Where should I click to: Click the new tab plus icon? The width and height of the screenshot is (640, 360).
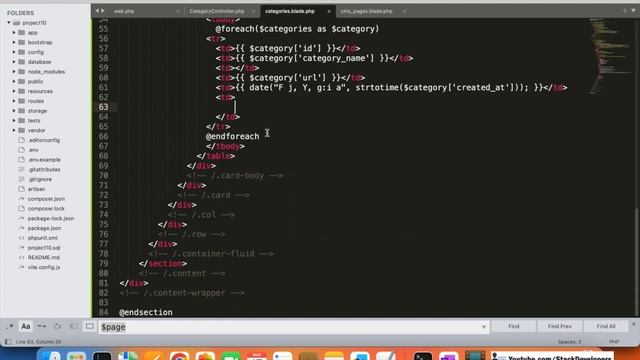[624, 11]
